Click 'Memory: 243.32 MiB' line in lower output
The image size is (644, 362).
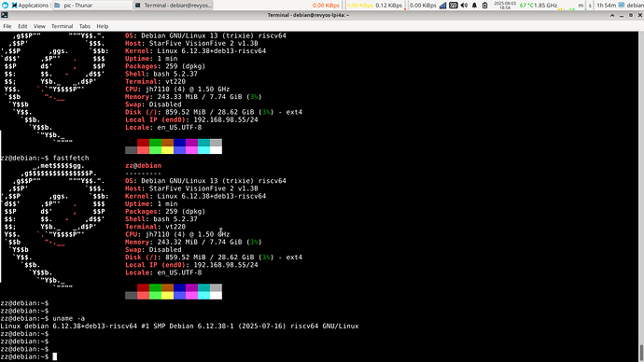point(193,243)
